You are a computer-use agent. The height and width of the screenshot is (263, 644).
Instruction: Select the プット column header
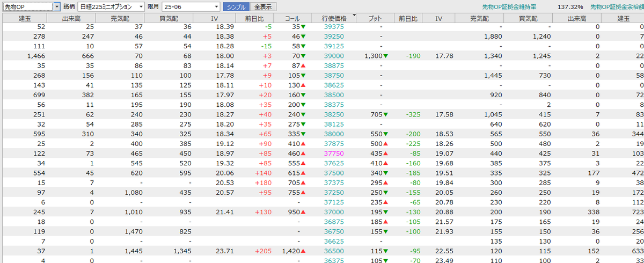coord(376,18)
